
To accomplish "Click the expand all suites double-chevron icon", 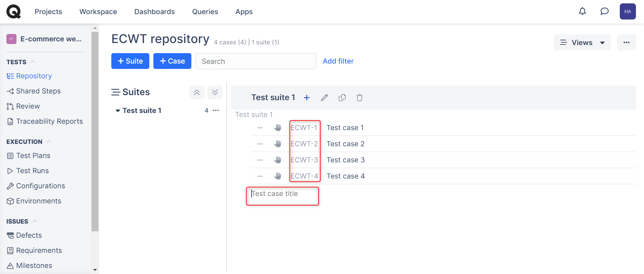I will click(x=215, y=92).
